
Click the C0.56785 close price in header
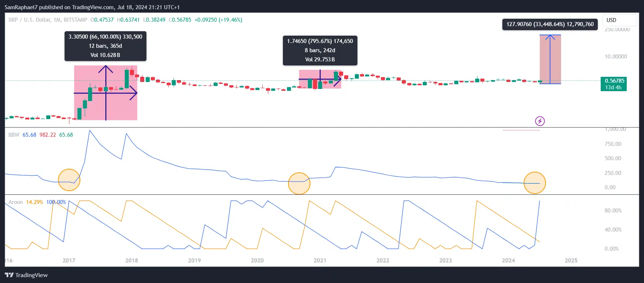coord(180,20)
